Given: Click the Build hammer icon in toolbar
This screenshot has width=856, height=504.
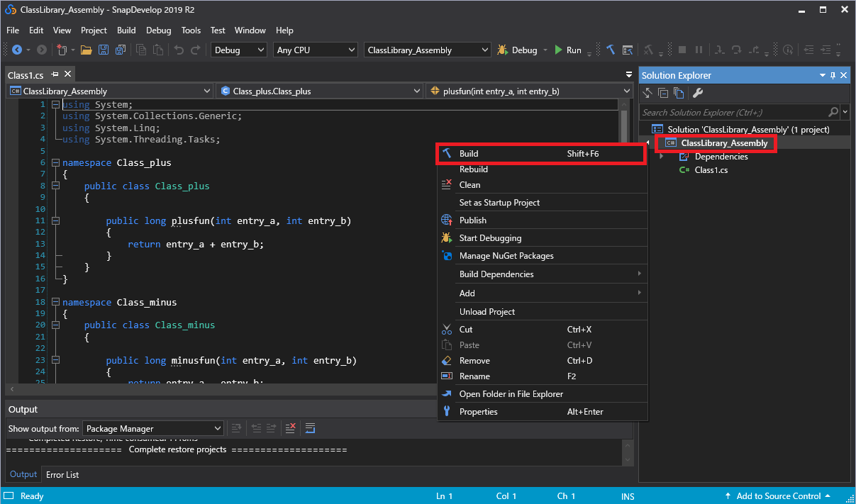Looking at the screenshot, I should point(611,50).
